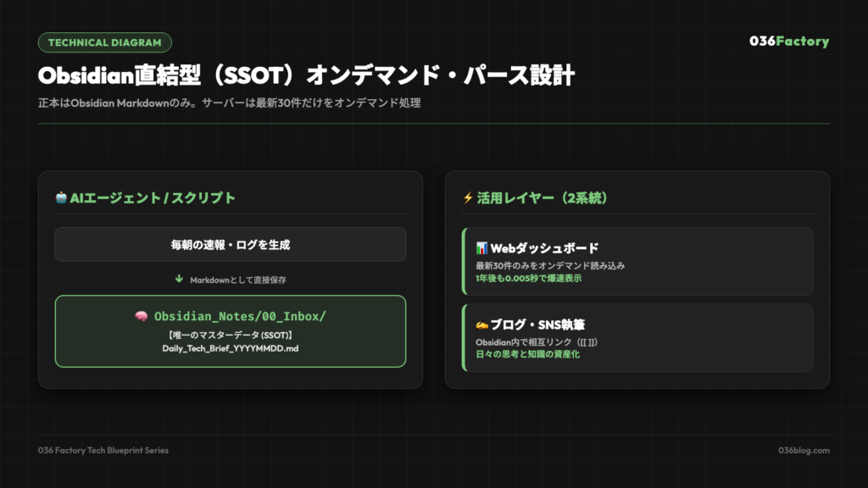Click the bar chart icon by Webダッシュボード

481,248
